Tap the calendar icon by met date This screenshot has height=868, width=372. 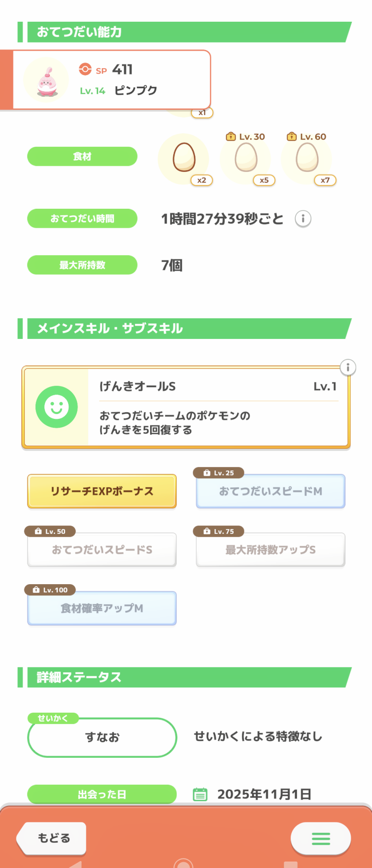coord(200,794)
